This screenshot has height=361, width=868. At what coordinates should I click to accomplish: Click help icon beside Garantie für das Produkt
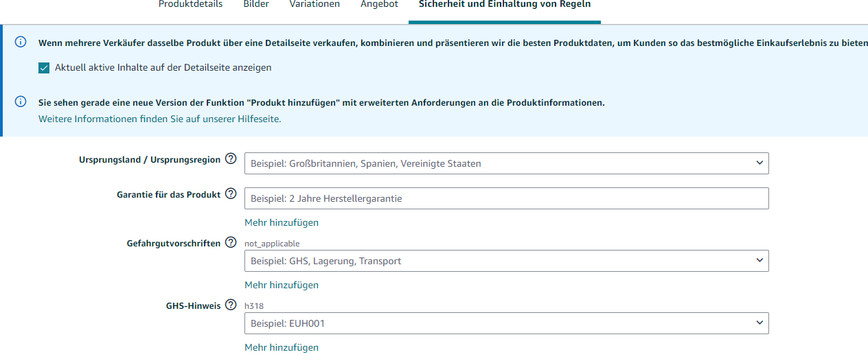pos(231,194)
